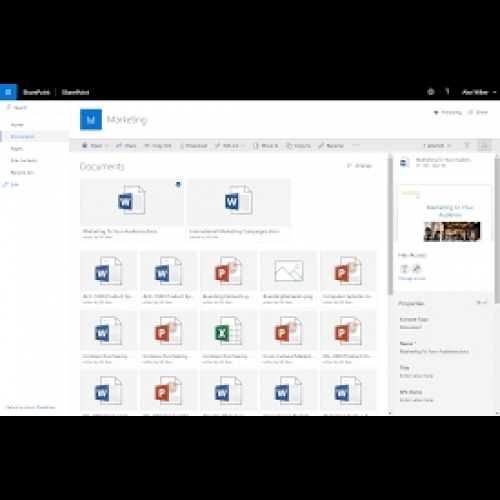Open the Branding Elements.png image file
500x500 pixels.
click(289, 278)
